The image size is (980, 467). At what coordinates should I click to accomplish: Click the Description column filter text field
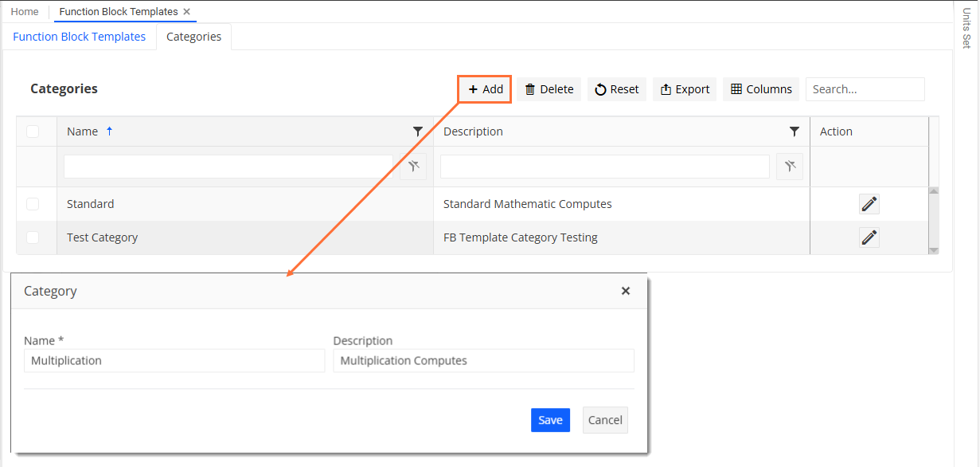pyautogui.click(x=605, y=167)
